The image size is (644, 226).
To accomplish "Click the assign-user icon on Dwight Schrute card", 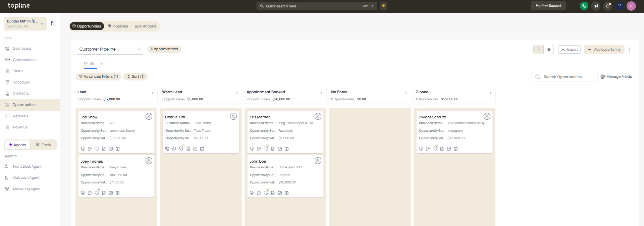I will tap(487, 116).
